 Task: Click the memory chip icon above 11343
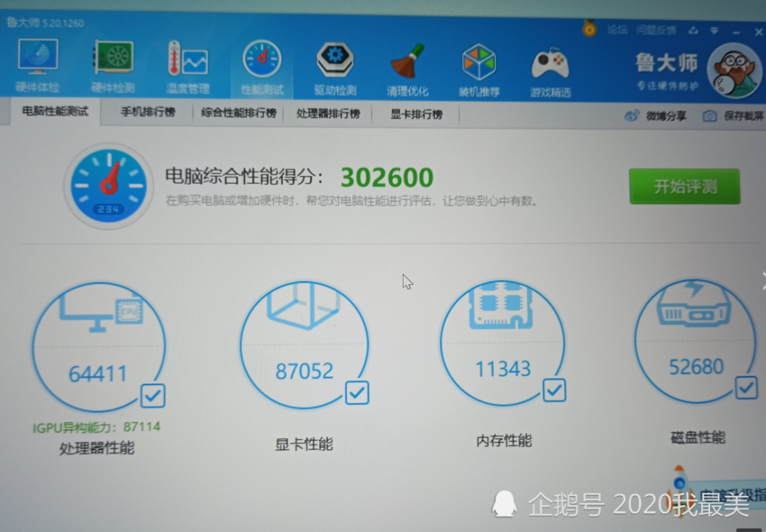tap(501, 304)
